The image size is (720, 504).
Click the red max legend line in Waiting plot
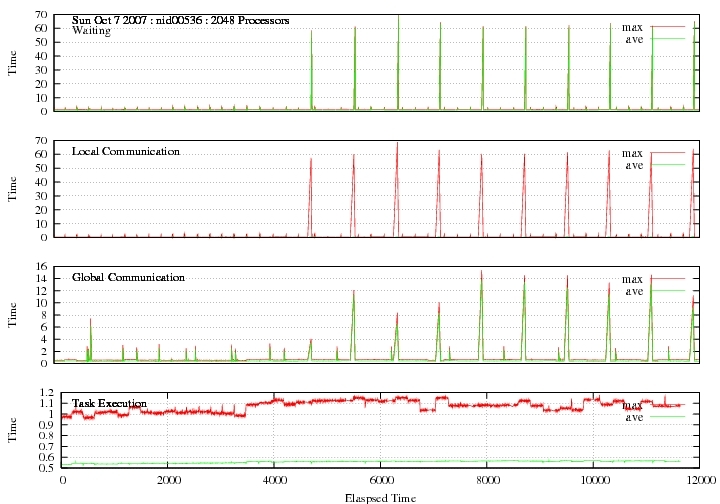[667, 27]
